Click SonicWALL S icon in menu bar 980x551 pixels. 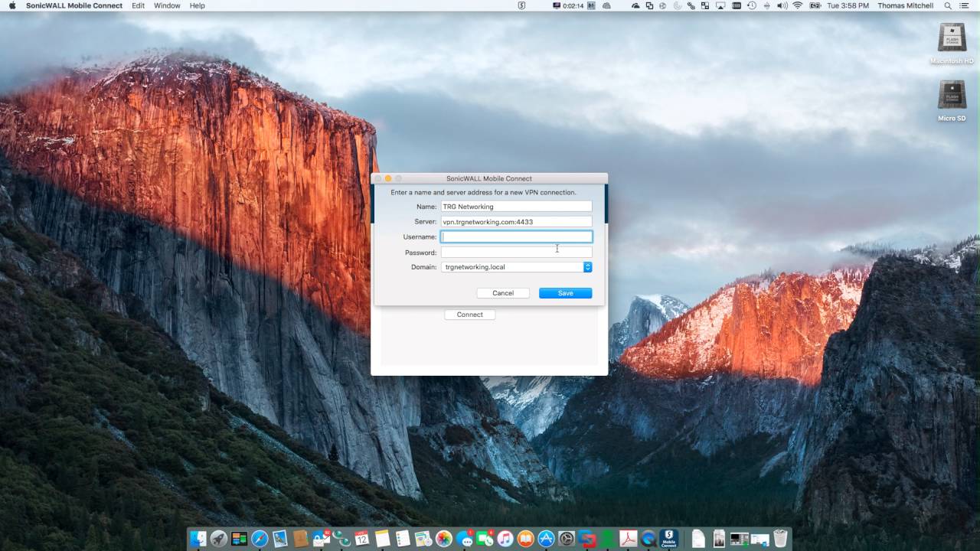521,5
